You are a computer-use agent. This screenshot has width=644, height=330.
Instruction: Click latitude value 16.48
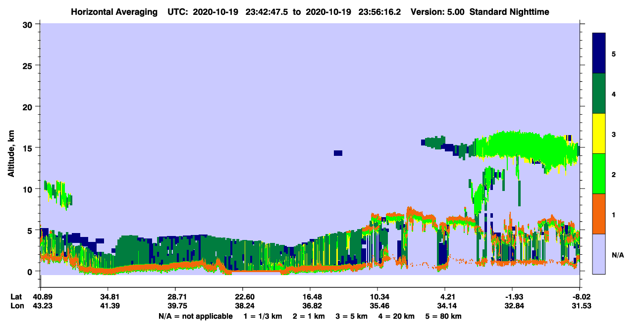pos(310,296)
